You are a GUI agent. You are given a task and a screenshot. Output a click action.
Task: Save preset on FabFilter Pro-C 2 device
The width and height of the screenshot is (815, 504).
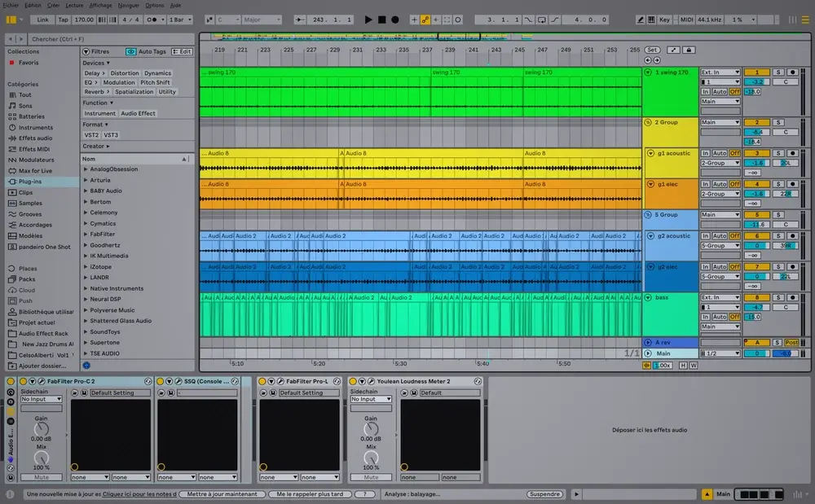pyautogui.click(x=84, y=393)
